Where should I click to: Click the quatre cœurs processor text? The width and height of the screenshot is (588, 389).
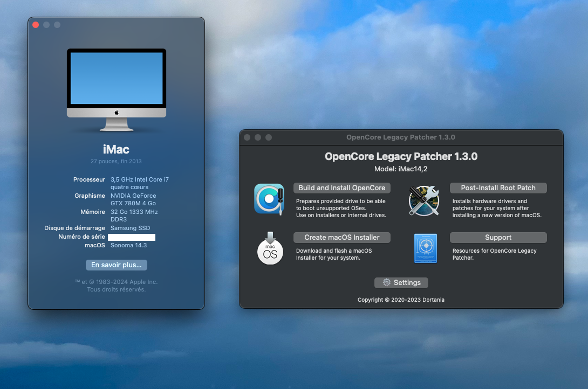[x=129, y=187]
